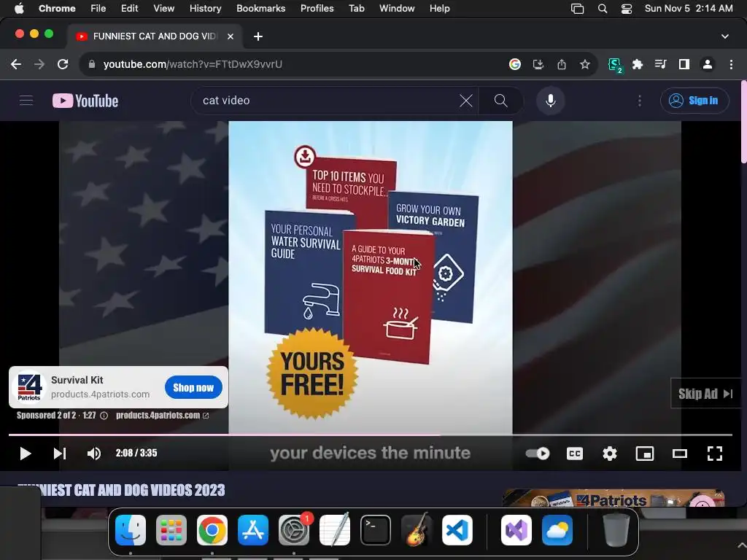
Task: Close the YouTube tab
Action: point(230,36)
